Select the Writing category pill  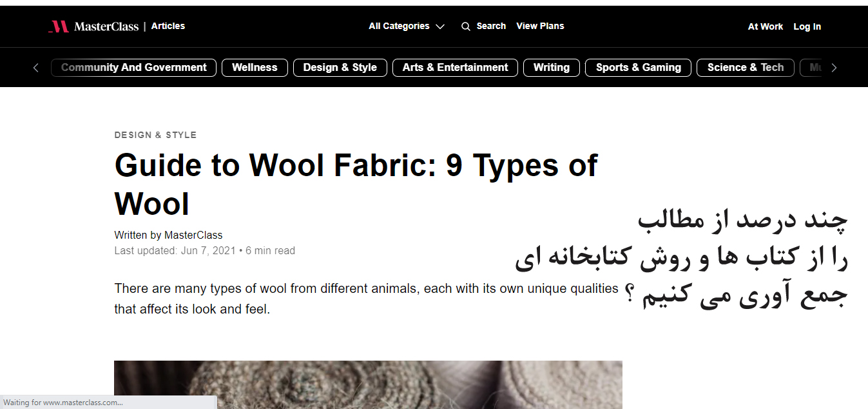551,68
